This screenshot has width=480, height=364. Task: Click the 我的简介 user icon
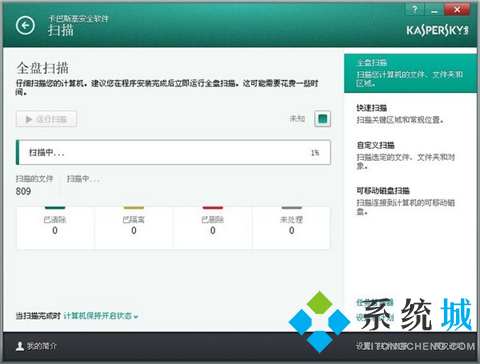pos(20,346)
